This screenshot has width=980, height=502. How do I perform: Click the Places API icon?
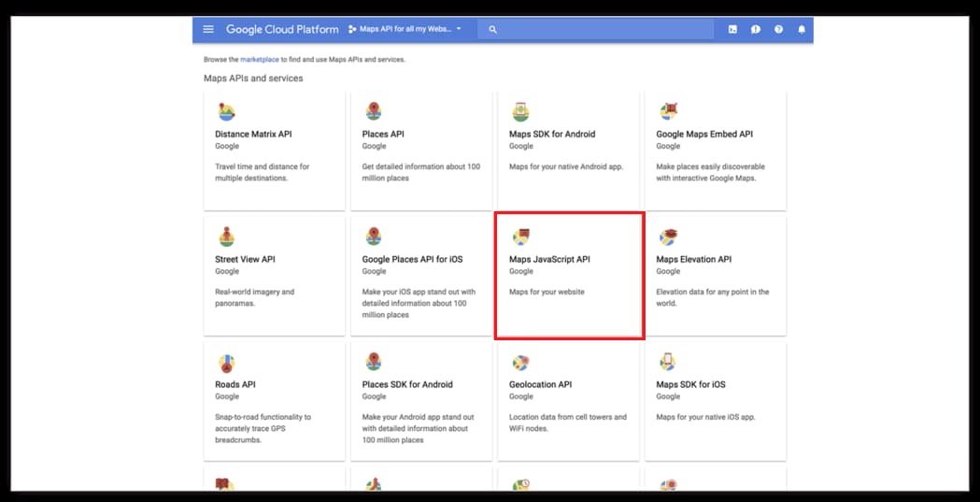pyautogui.click(x=374, y=112)
